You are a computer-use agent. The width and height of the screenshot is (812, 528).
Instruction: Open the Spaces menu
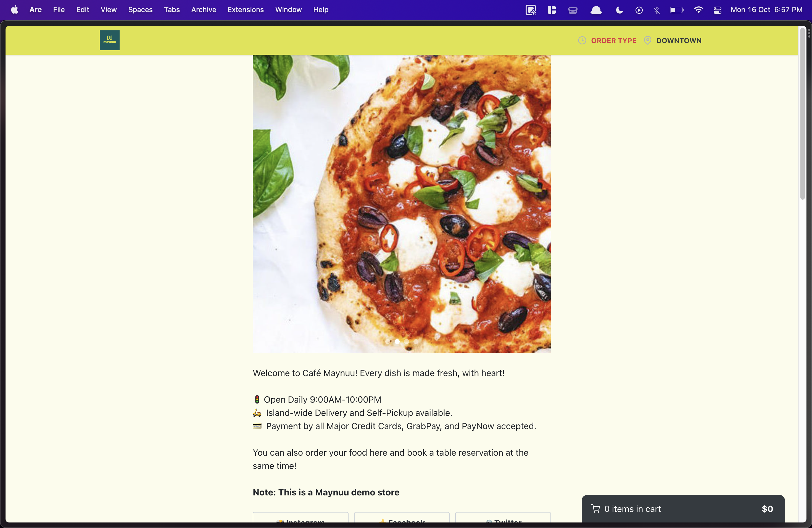(x=140, y=10)
